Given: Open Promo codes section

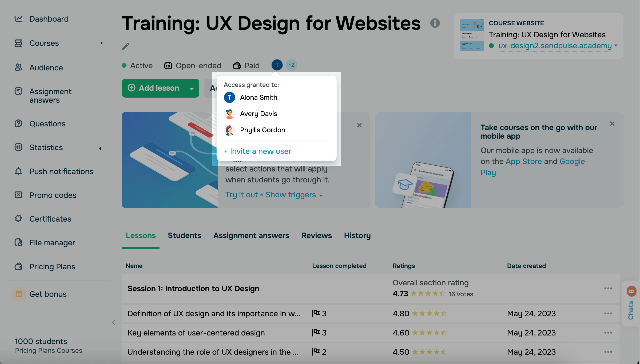Looking at the screenshot, I should tap(53, 195).
